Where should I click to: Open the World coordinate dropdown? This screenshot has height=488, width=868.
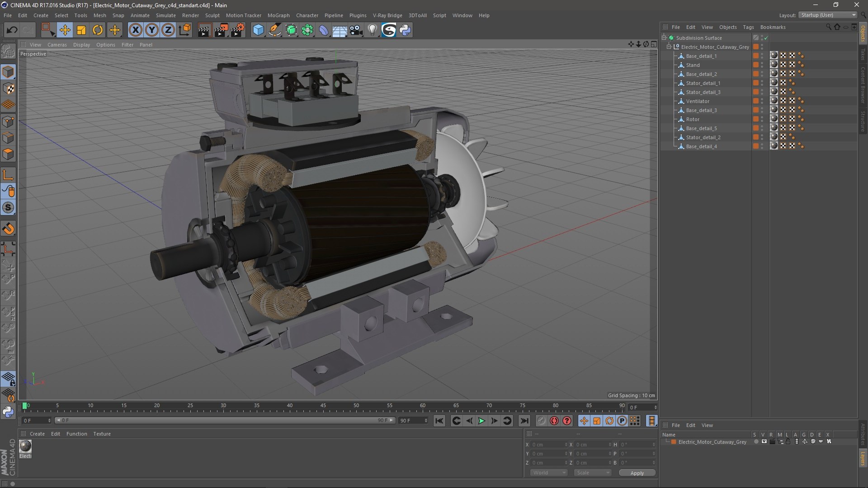tap(549, 473)
